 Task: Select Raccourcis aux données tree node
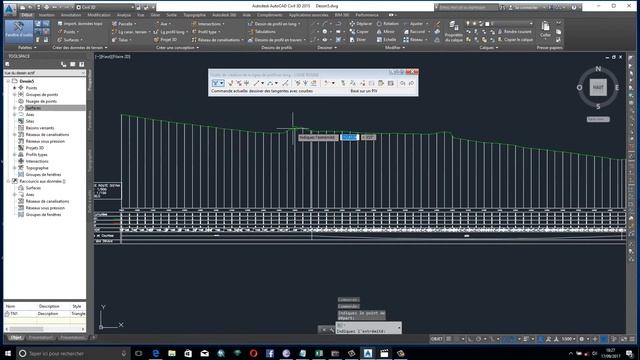(41, 181)
